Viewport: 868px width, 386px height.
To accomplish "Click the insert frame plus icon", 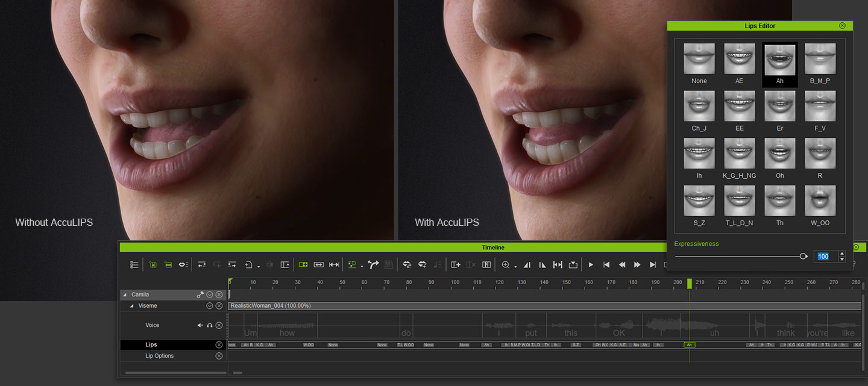I will coord(456,265).
